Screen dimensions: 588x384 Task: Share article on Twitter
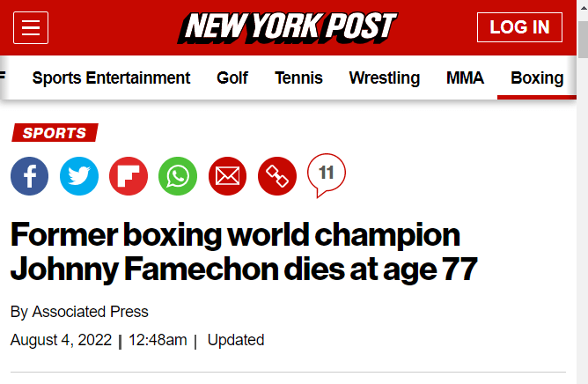click(x=79, y=176)
